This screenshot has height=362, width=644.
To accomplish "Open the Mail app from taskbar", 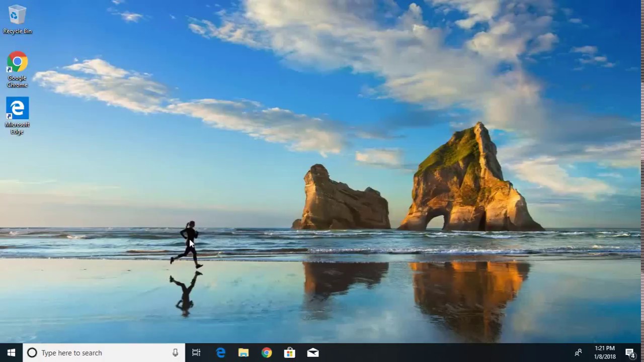I will (313, 353).
